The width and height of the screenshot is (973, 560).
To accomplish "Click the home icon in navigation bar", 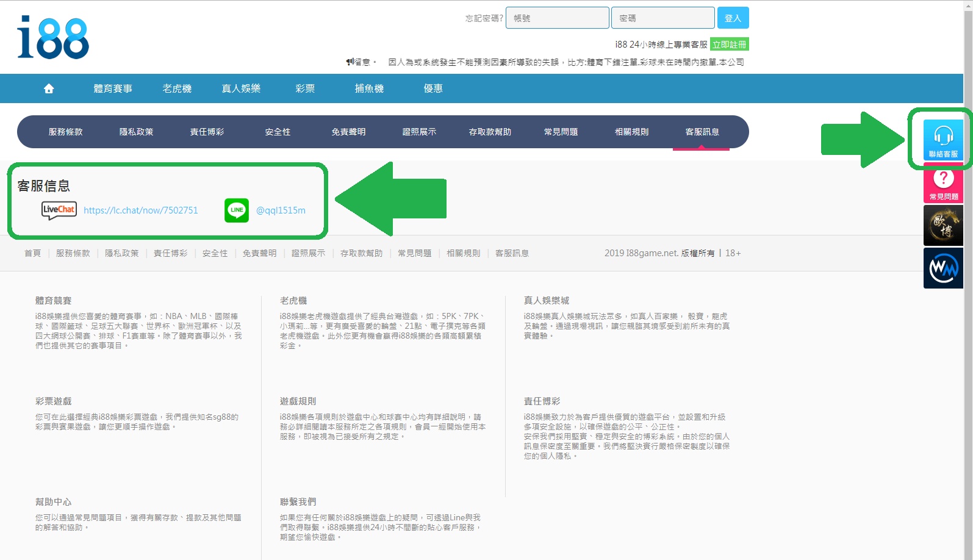I will coord(49,88).
